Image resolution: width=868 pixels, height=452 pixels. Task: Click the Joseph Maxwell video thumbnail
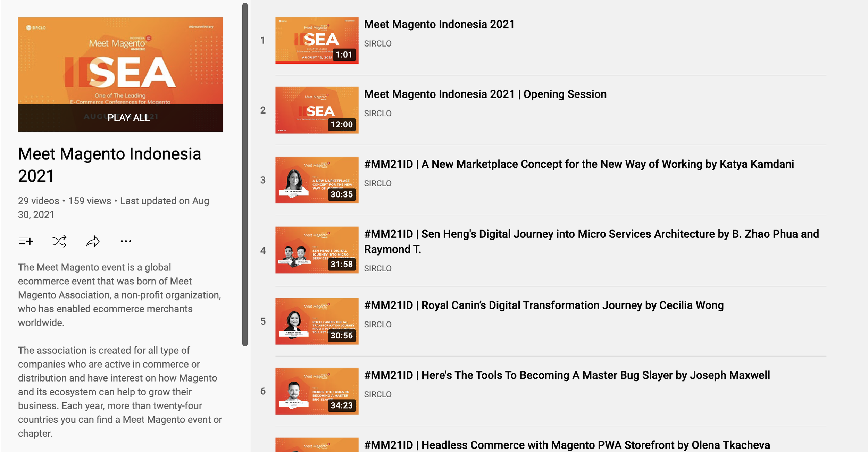point(316,391)
